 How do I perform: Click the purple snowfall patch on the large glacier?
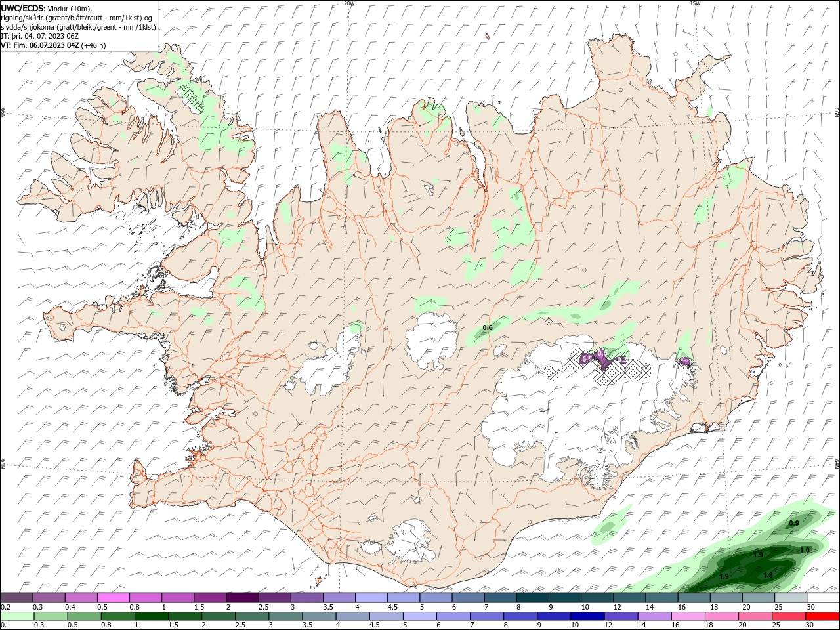pyautogui.click(x=600, y=360)
